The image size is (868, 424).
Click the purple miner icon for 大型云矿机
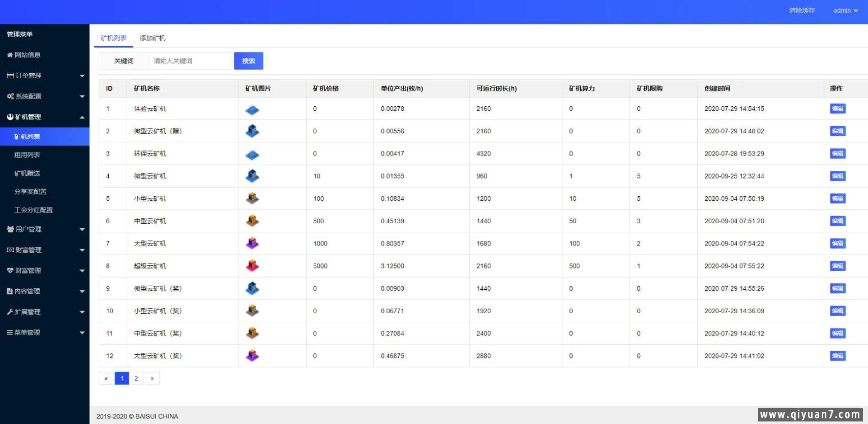pos(252,244)
